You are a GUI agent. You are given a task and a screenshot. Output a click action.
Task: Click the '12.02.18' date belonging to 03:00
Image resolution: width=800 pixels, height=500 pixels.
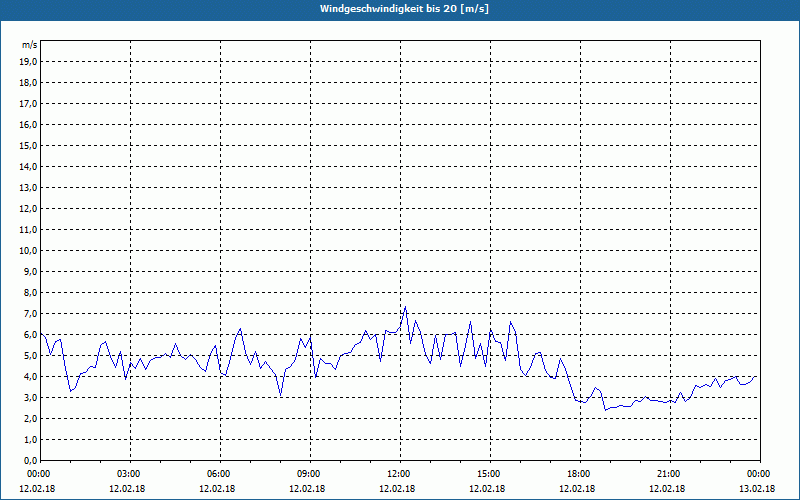coord(127,489)
